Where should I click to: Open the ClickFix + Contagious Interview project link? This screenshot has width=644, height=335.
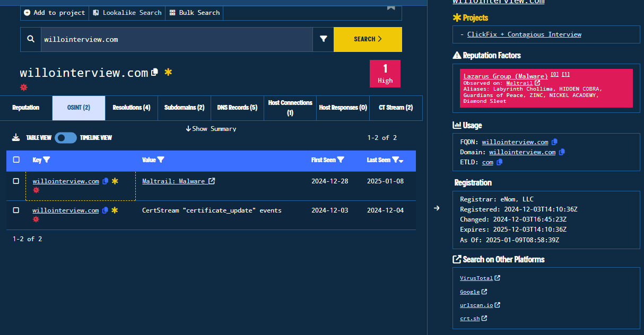[524, 34]
